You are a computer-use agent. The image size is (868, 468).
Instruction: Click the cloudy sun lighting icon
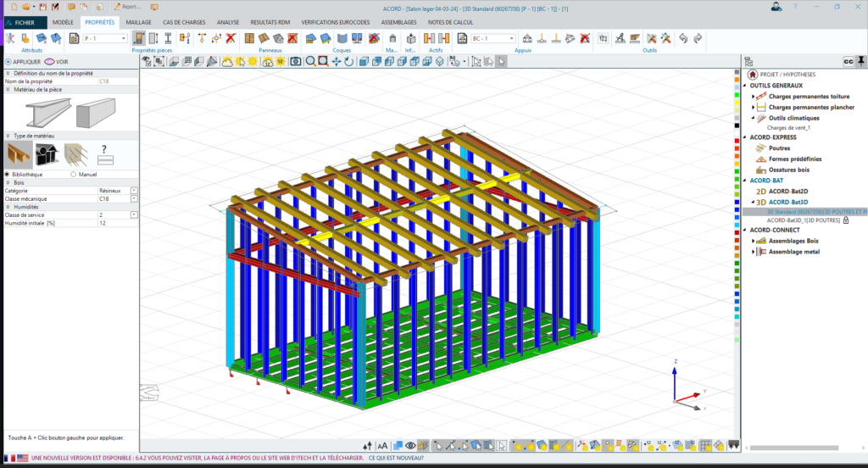(x=227, y=62)
